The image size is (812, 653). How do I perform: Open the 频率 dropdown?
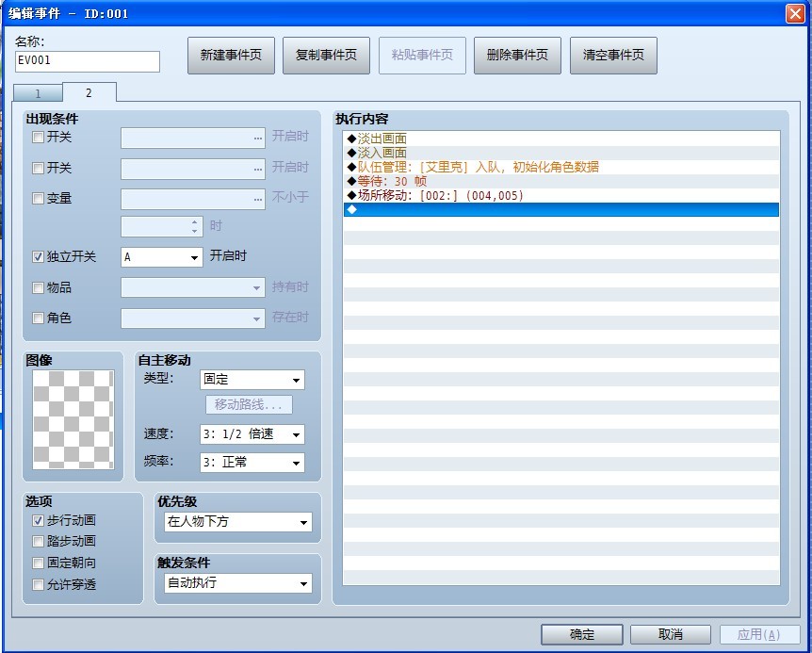[x=252, y=463]
